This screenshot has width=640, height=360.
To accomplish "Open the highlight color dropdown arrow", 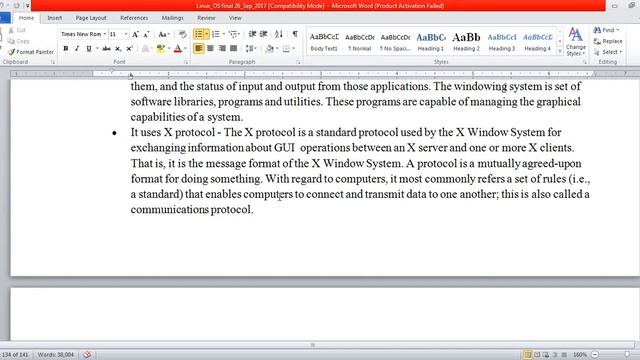I will (169, 49).
